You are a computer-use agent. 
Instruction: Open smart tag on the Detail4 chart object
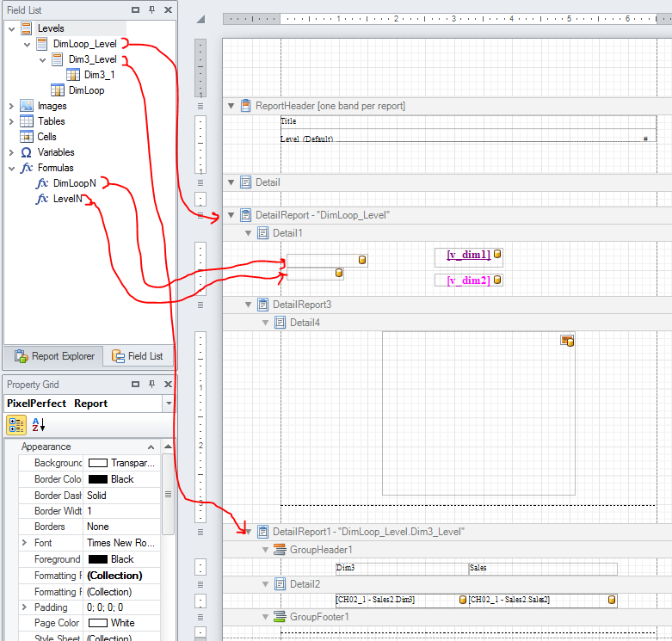[x=567, y=341]
